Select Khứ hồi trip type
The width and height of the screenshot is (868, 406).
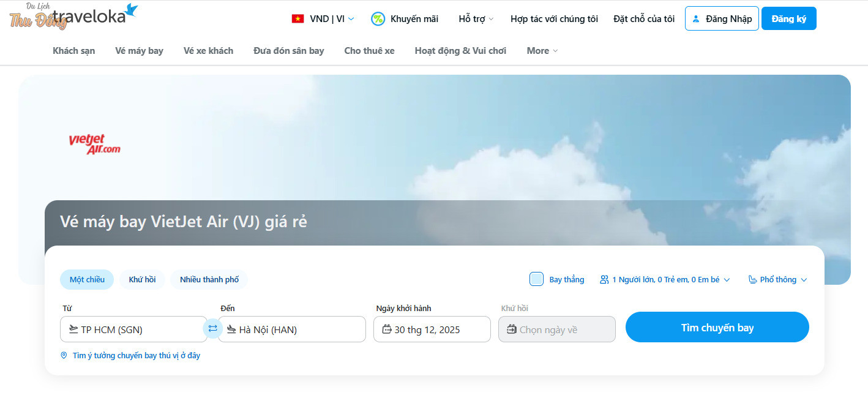point(142,279)
